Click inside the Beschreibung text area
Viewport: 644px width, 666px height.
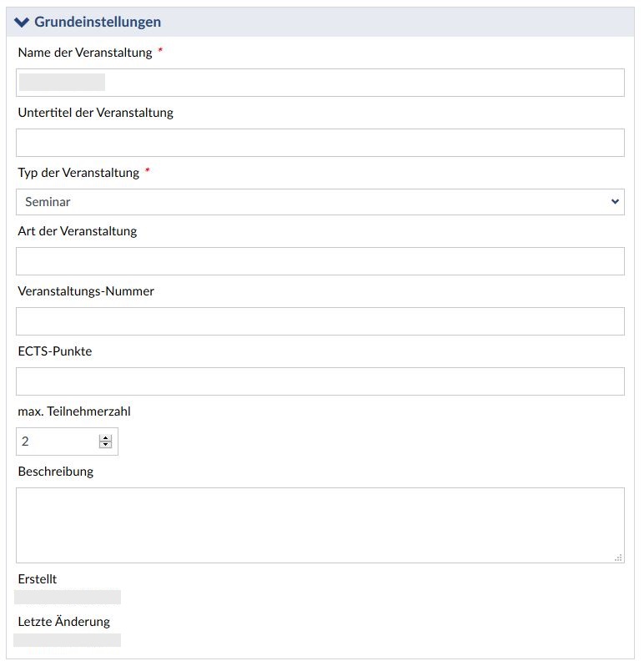[320, 525]
